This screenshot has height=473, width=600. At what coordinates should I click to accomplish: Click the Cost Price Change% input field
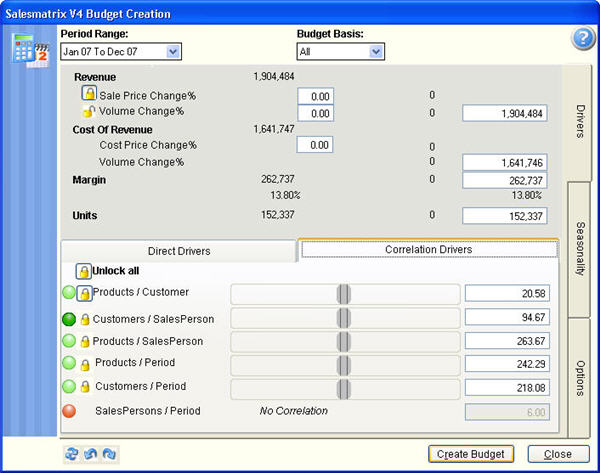point(314,145)
